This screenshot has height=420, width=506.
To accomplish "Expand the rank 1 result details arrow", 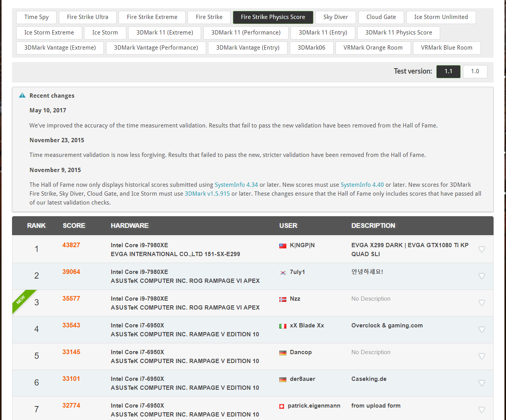I will (x=482, y=249).
